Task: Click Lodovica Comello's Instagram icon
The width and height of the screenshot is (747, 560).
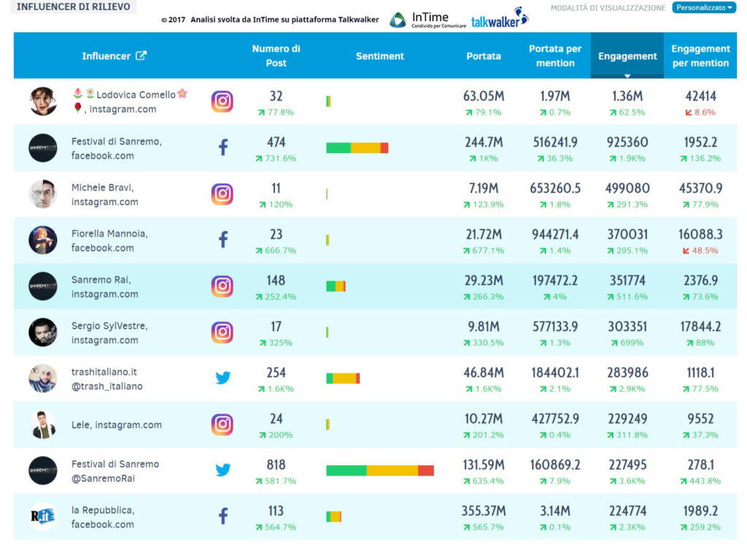Action: point(222,101)
